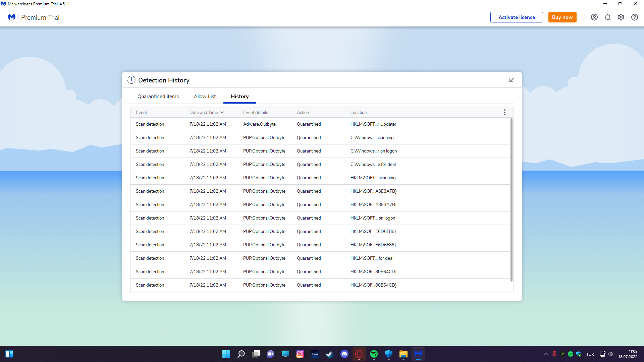Open the settings gear icon
This screenshot has width=644, height=362.
tap(621, 17)
